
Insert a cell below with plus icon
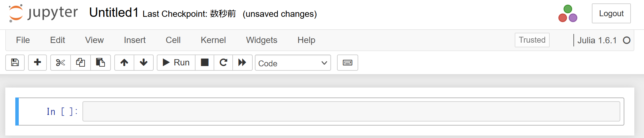[x=37, y=63]
